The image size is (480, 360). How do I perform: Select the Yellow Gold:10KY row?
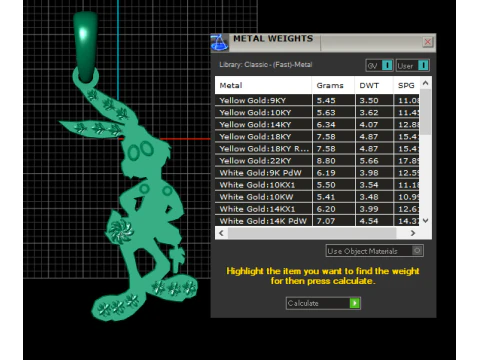317,112
